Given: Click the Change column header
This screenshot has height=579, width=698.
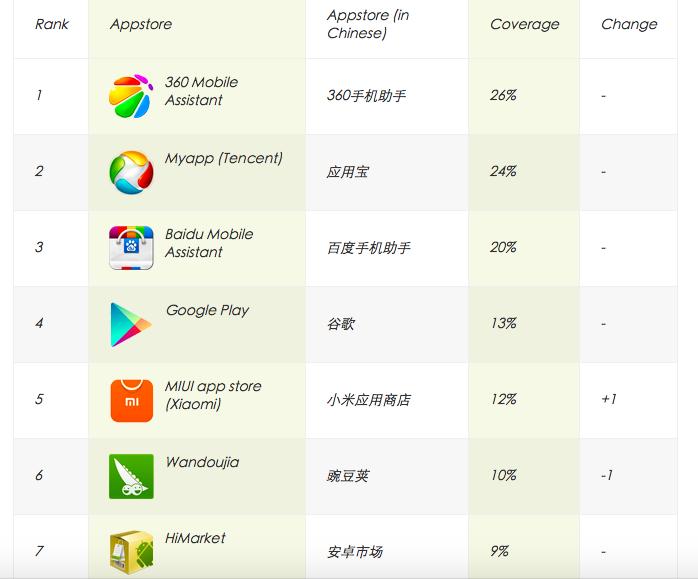Looking at the screenshot, I should 629,24.
